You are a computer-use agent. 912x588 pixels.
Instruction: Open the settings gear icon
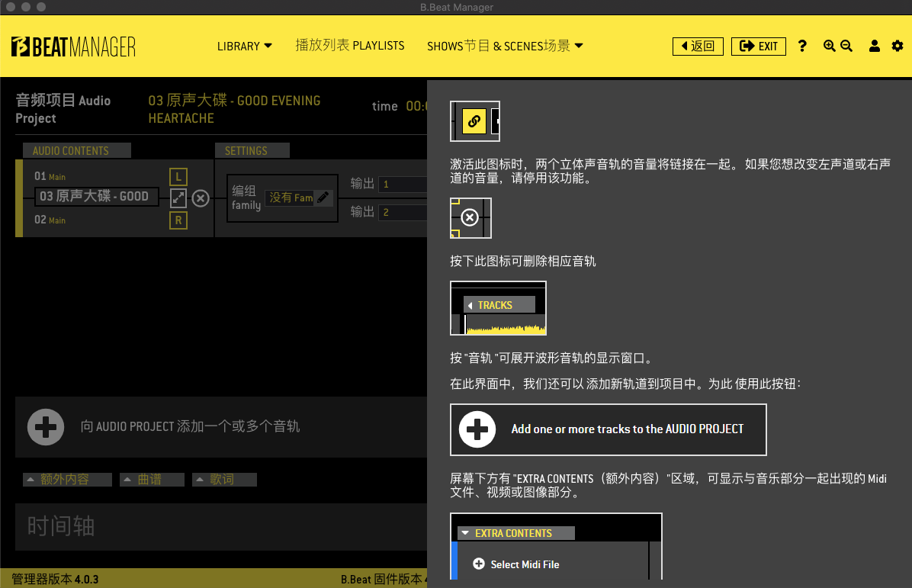point(898,46)
